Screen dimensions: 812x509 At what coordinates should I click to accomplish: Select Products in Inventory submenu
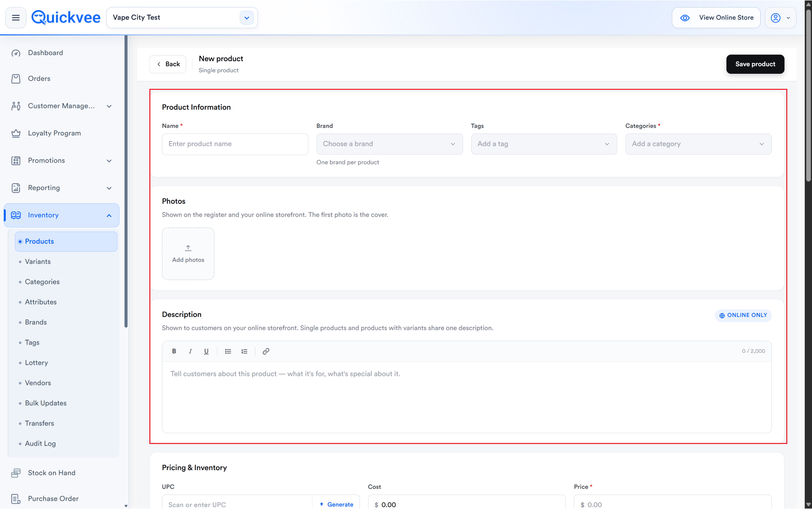[66, 241]
